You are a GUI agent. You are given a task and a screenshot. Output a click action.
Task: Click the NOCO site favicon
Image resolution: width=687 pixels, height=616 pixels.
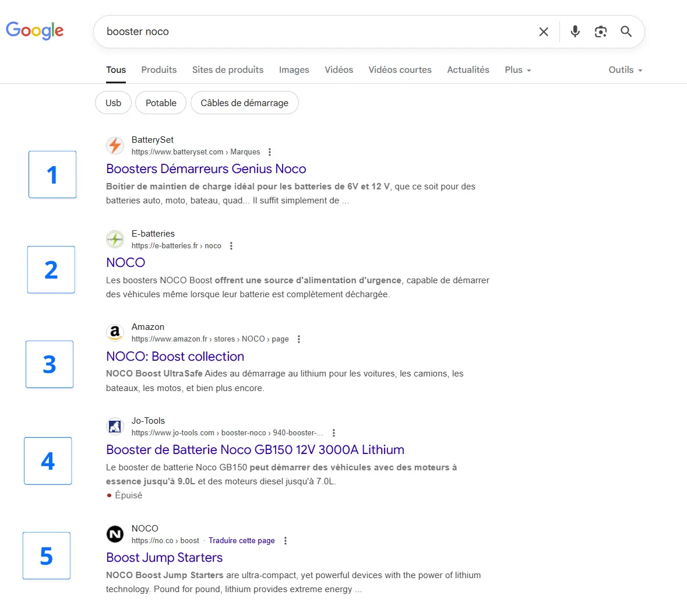pos(115,534)
